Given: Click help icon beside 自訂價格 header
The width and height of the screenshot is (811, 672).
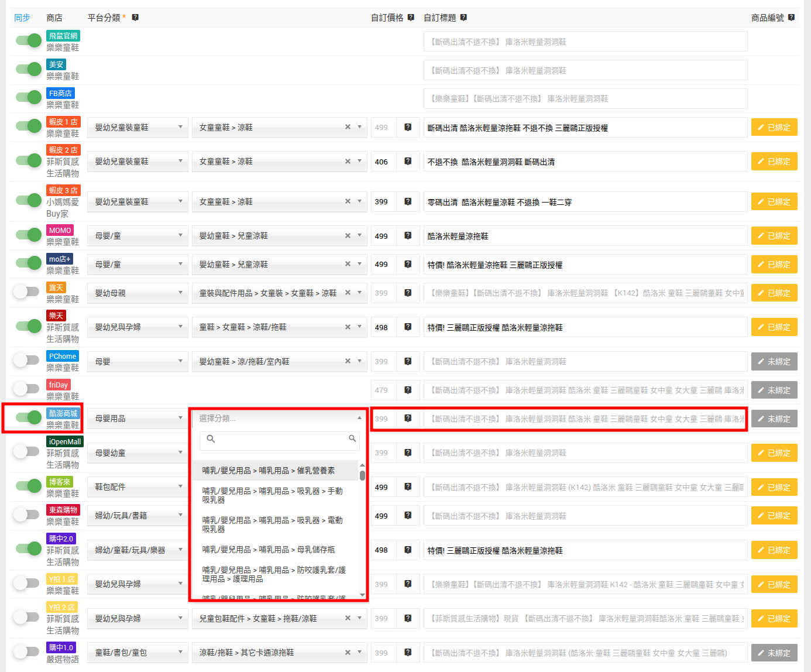Looking at the screenshot, I should [411, 18].
